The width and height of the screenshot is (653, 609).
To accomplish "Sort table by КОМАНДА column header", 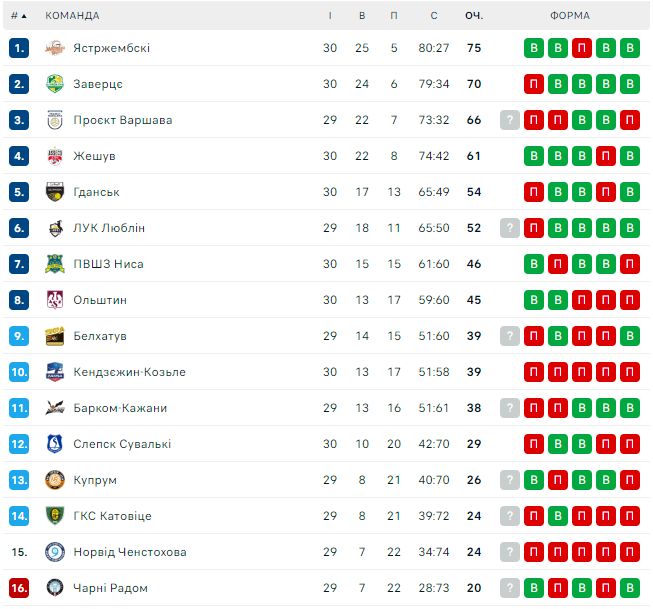I will point(72,16).
